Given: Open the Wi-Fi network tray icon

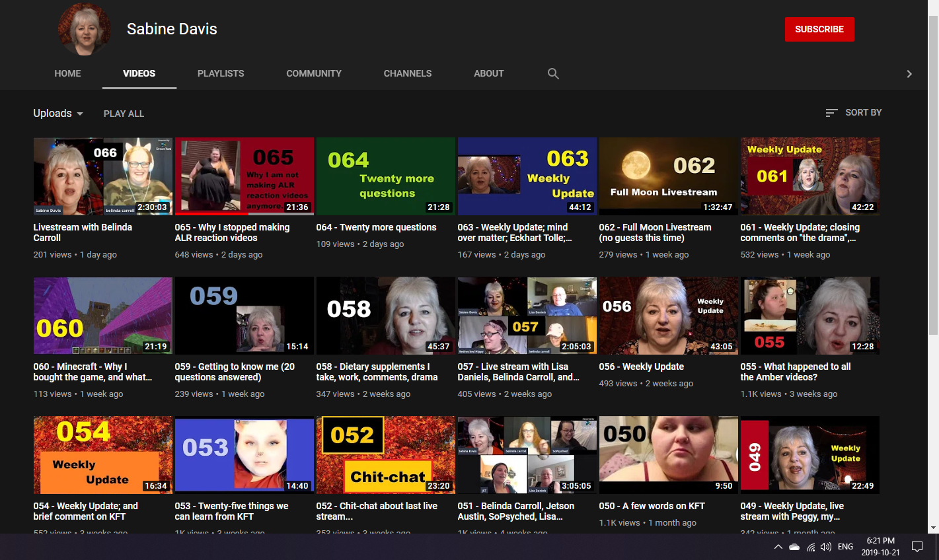Looking at the screenshot, I should coord(810,547).
